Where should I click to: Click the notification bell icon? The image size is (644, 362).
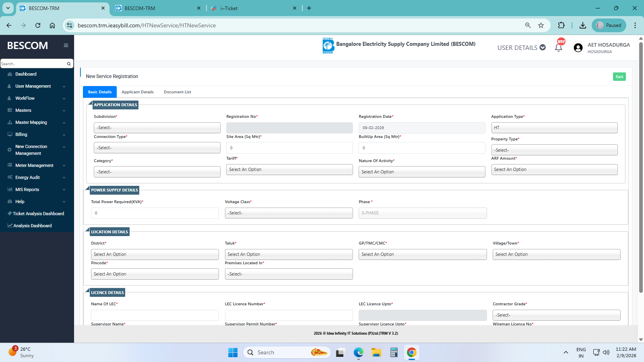point(558,48)
